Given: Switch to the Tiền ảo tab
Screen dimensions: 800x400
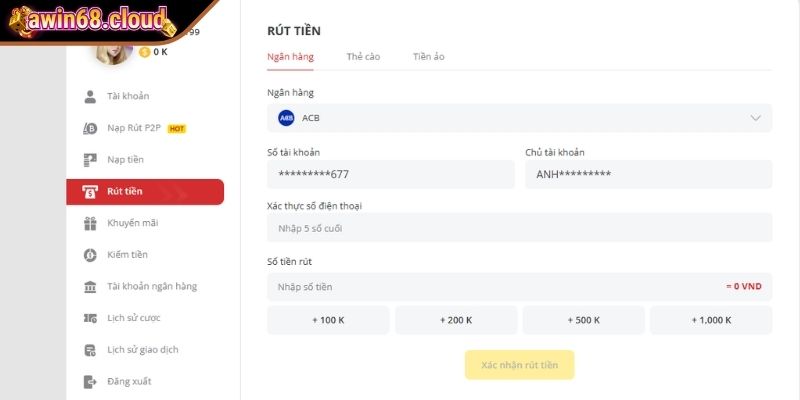Looking at the screenshot, I should [x=428, y=57].
